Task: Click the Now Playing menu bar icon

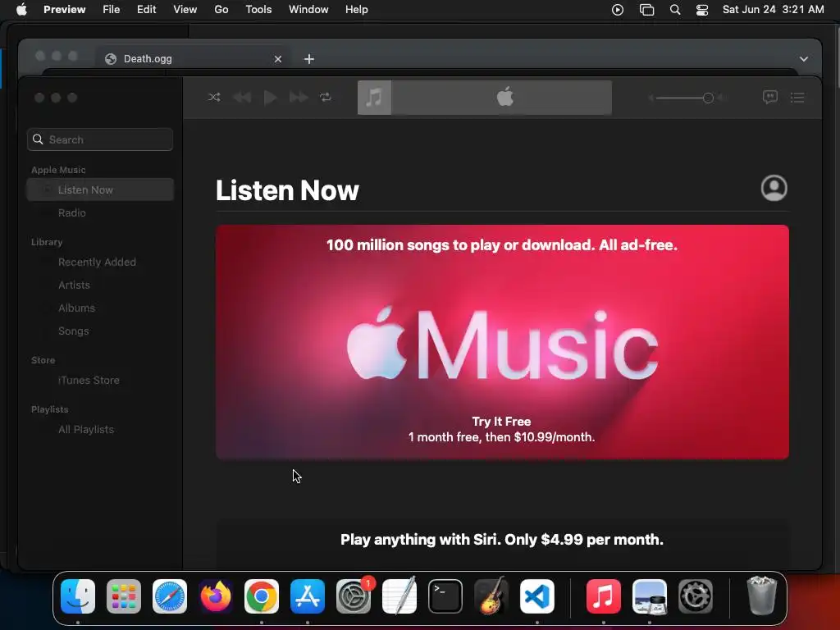Action: (x=618, y=10)
